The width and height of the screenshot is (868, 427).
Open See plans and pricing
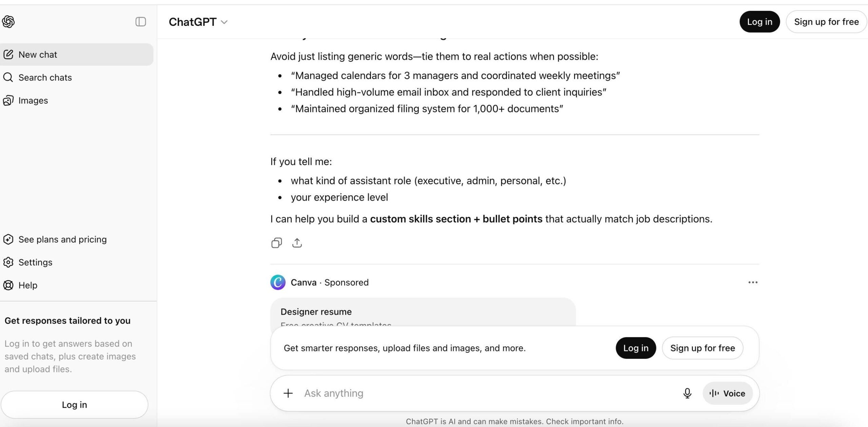62,239
